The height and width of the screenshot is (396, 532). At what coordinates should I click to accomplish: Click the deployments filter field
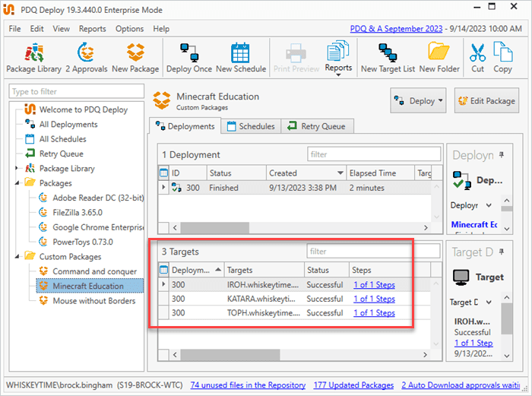pyautogui.click(x=374, y=154)
